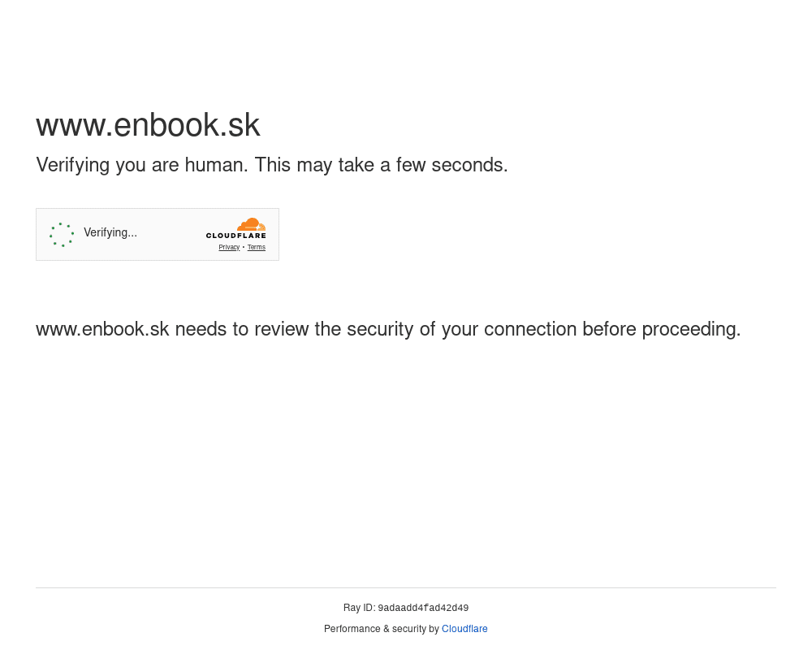Viewport: 812px width, 650px height.
Task: Click the "Verifying..." status label
Action: click(x=110, y=233)
